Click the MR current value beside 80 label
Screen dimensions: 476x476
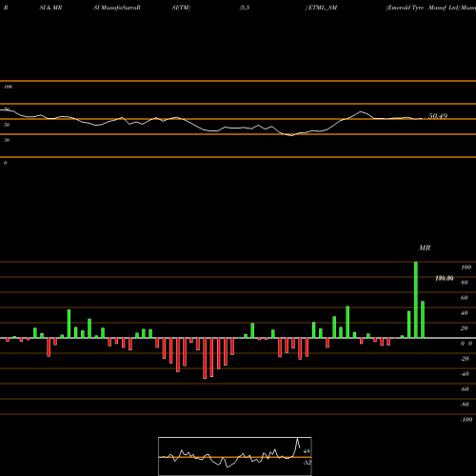click(x=445, y=278)
